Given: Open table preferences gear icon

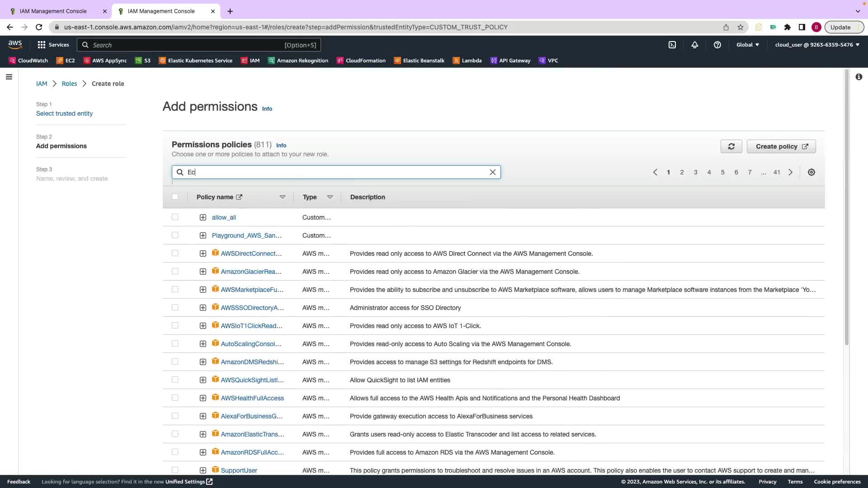Looking at the screenshot, I should [811, 172].
